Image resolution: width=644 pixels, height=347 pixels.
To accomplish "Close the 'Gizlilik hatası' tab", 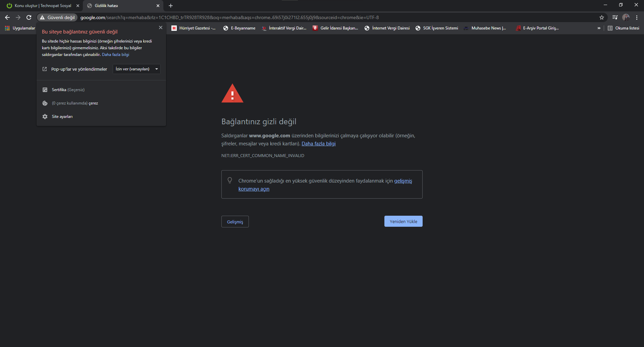I will (158, 6).
